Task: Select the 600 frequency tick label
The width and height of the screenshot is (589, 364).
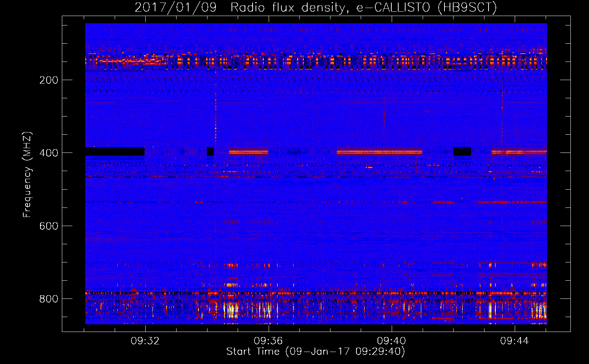Action: tap(49, 226)
